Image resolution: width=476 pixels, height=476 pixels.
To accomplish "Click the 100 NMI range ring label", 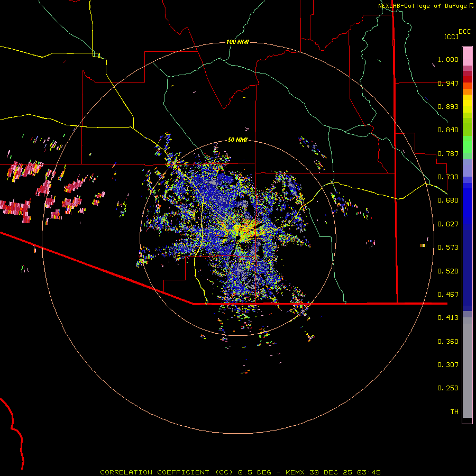I will [x=237, y=42].
